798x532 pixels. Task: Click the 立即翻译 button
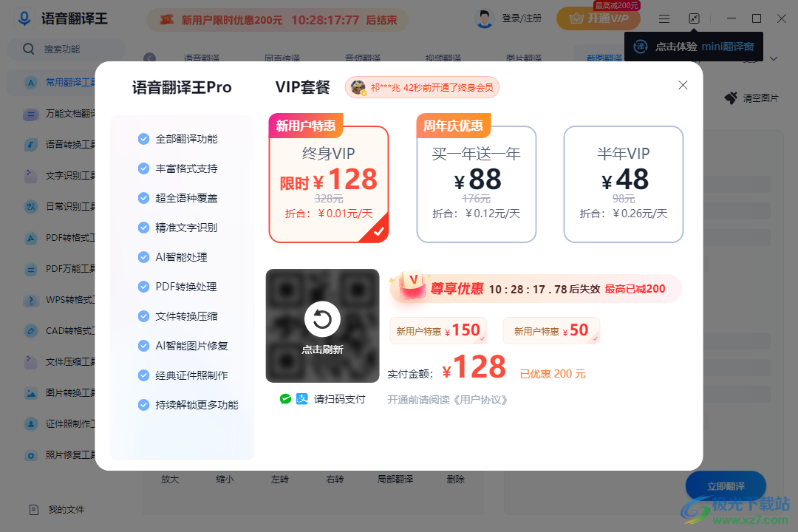(x=726, y=486)
